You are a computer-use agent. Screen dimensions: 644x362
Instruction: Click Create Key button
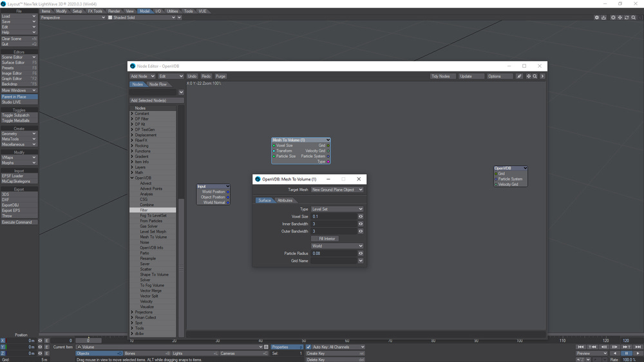click(335, 354)
